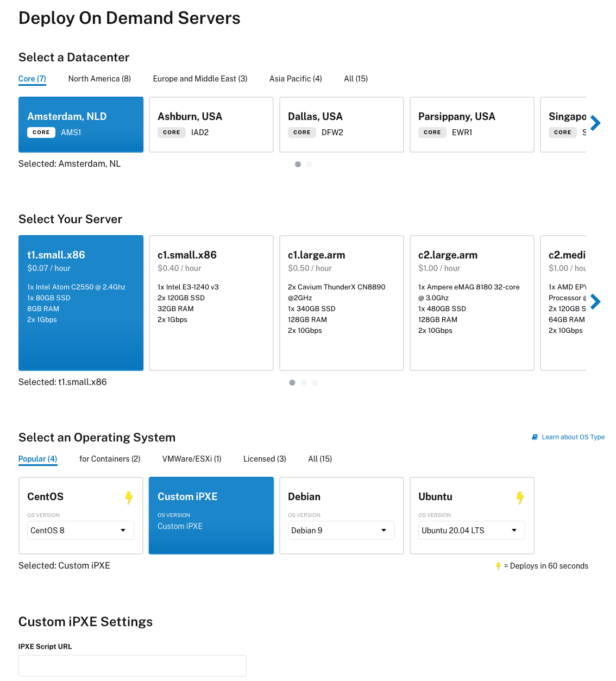
Task: Click the next arrow in datacenter carousel
Action: 595,123
